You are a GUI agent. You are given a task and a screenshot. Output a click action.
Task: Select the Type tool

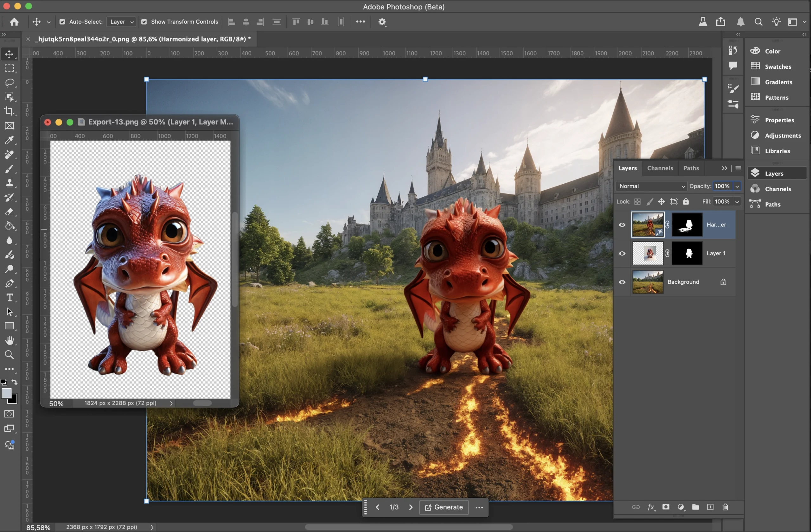(x=10, y=298)
